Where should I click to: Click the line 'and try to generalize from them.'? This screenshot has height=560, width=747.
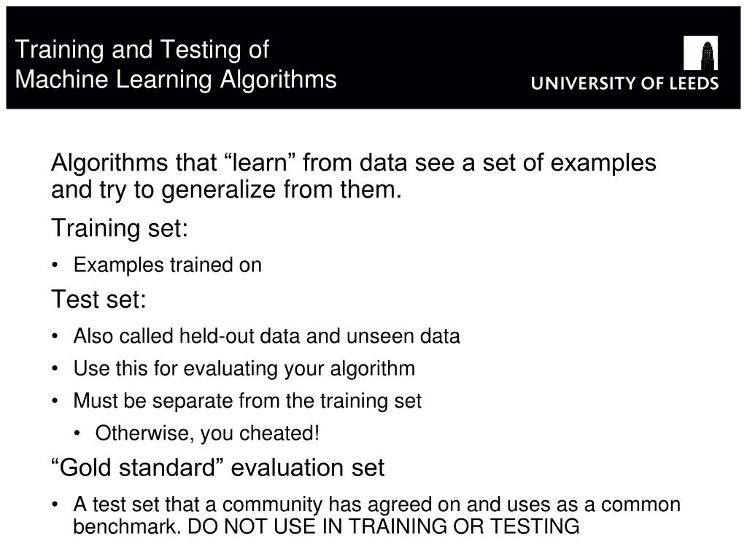(226, 190)
